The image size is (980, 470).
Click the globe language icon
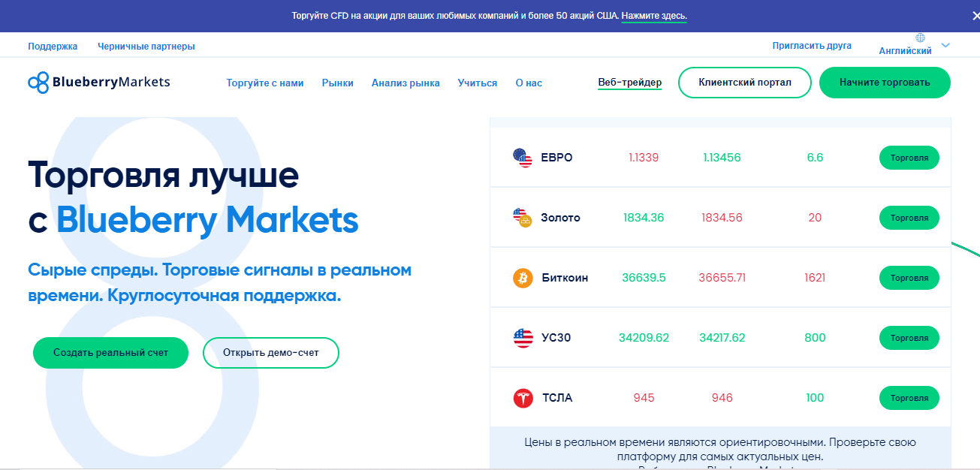921,38
